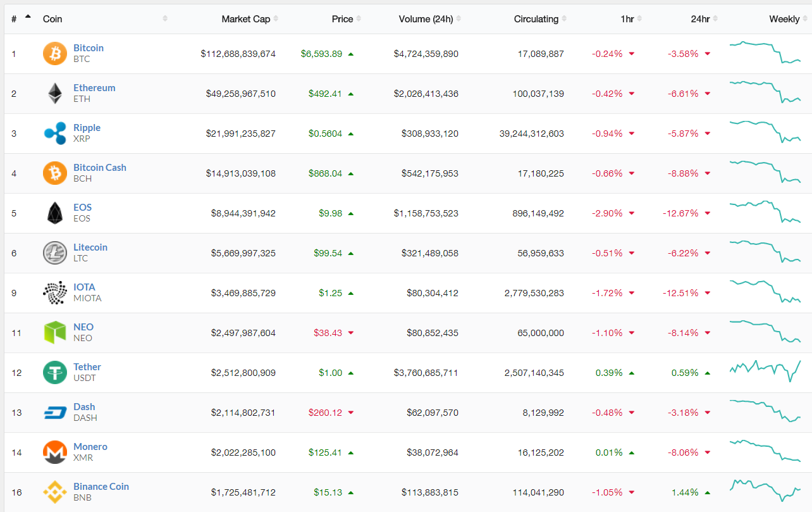Screen dimensions: 812x512
Task: View the EOS row weekly sparkline chart
Action: point(765,212)
